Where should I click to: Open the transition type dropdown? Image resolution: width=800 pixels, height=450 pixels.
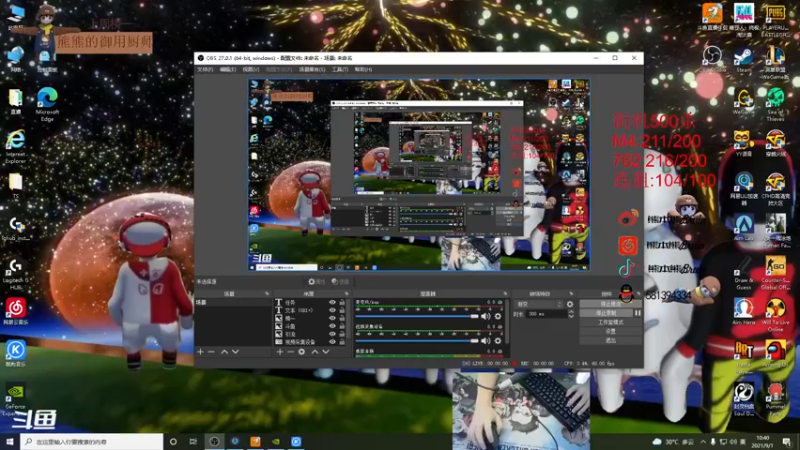(x=538, y=304)
